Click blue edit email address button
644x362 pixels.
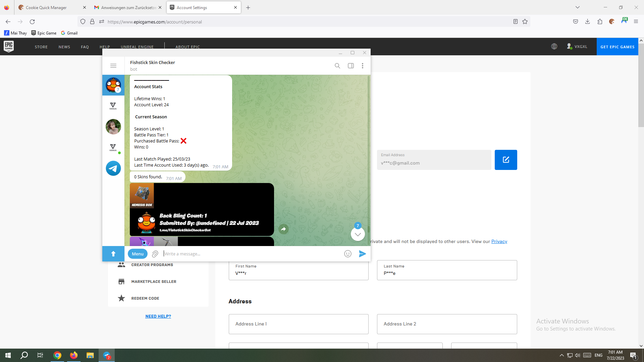click(x=506, y=160)
